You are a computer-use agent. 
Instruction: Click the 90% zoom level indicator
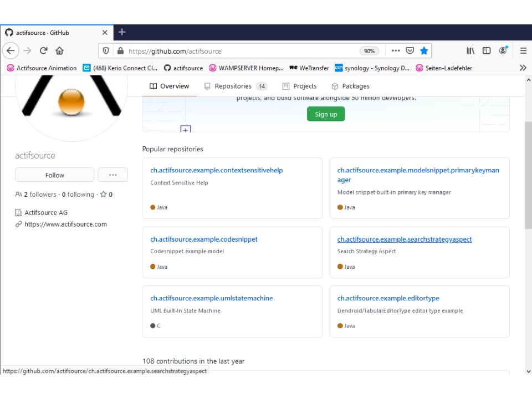[369, 51]
